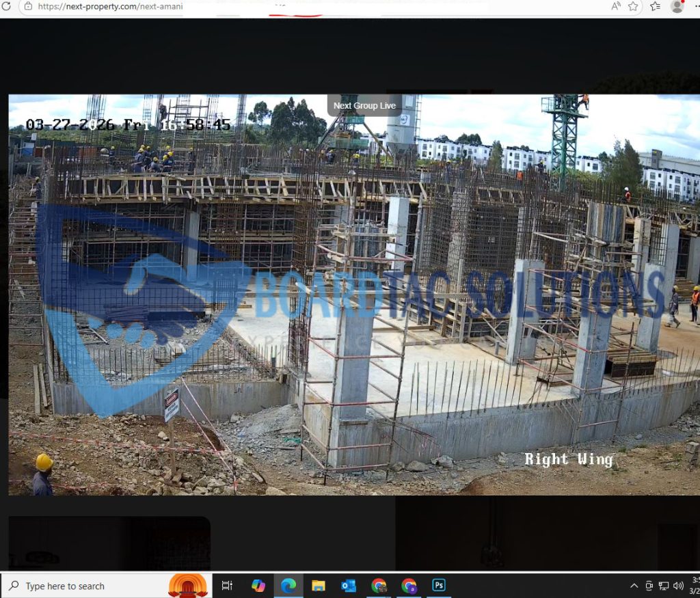Add this page to favorites with star icon
700x598 pixels.
point(634,6)
